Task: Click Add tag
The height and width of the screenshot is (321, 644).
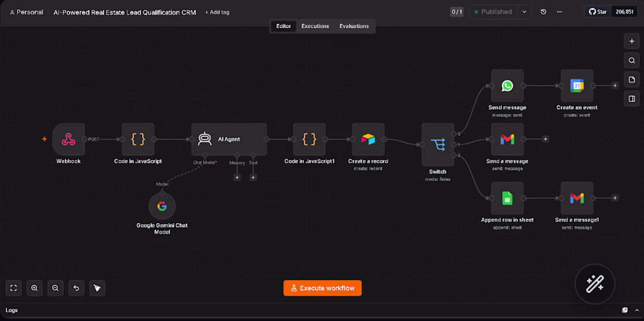Action: (217, 12)
